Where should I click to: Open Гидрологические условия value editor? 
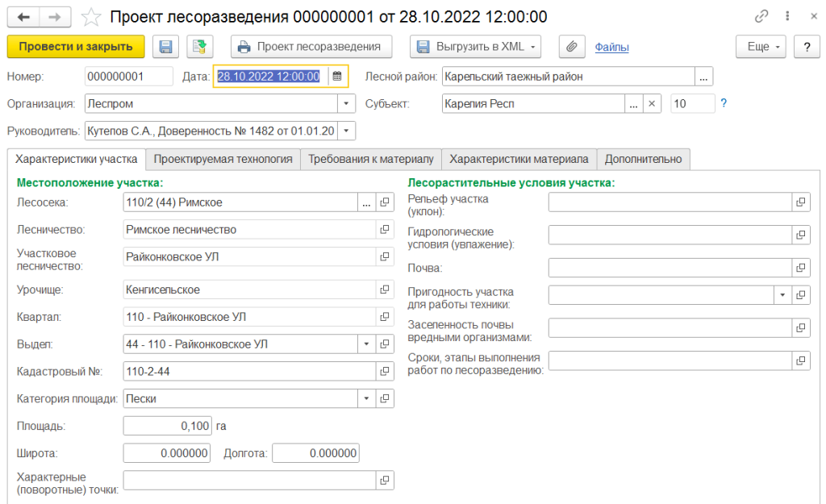(x=801, y=235)
